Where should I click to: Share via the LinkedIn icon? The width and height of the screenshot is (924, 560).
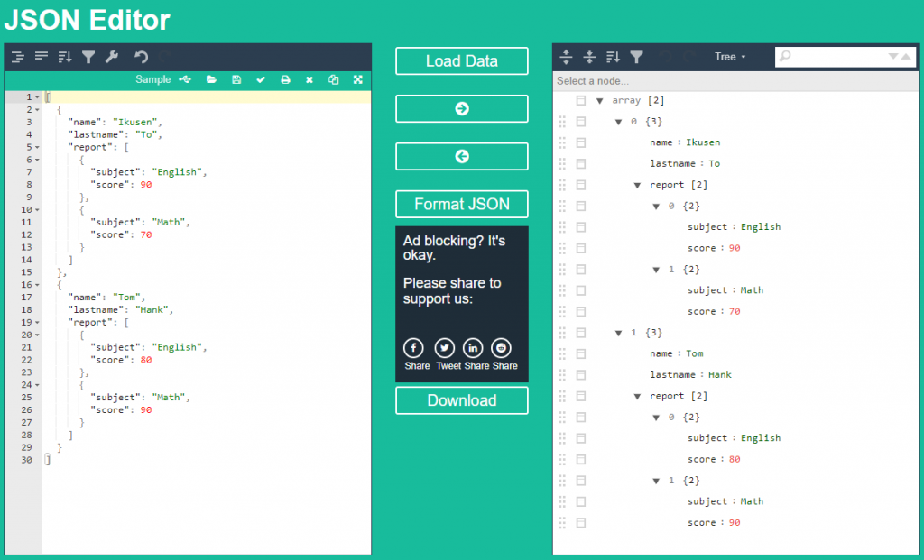(473, 348)
